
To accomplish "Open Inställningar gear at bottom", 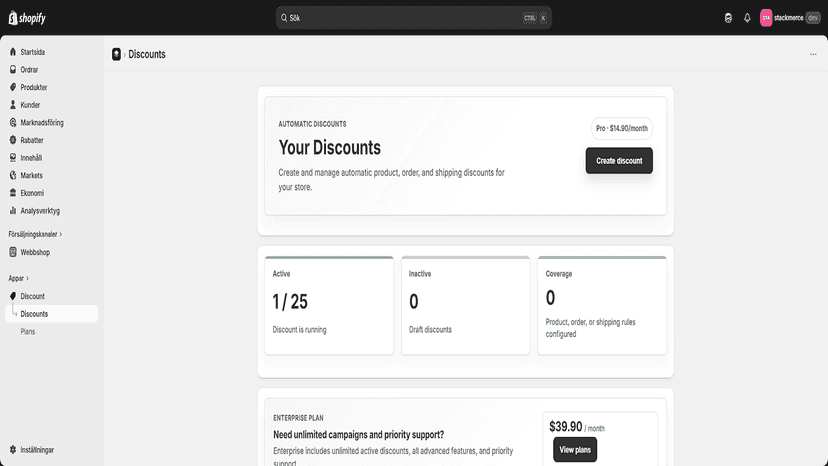I will pos(13,450).
